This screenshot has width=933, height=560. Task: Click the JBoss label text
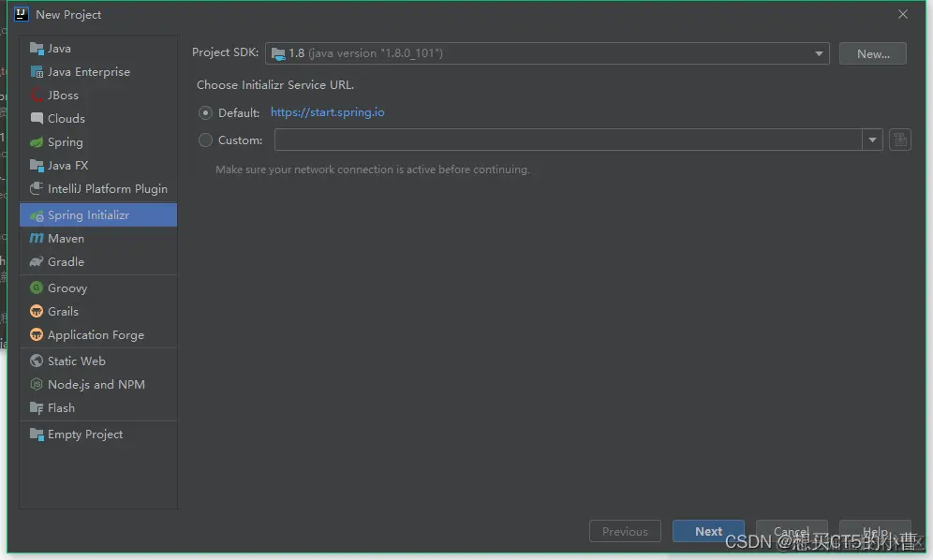[63, 96]
